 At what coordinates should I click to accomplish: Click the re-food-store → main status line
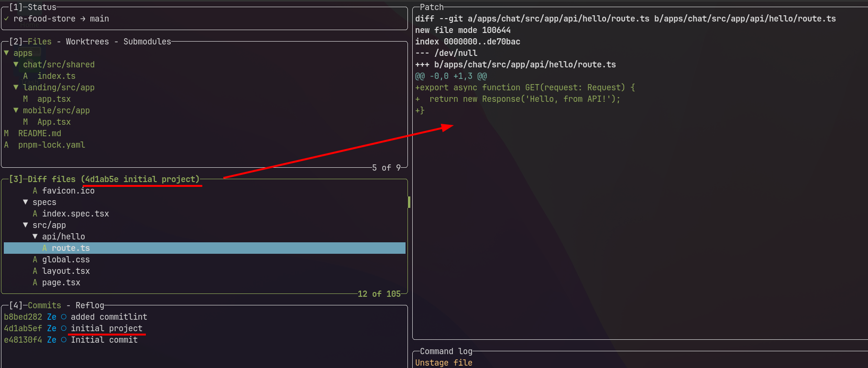coord(61,19)
